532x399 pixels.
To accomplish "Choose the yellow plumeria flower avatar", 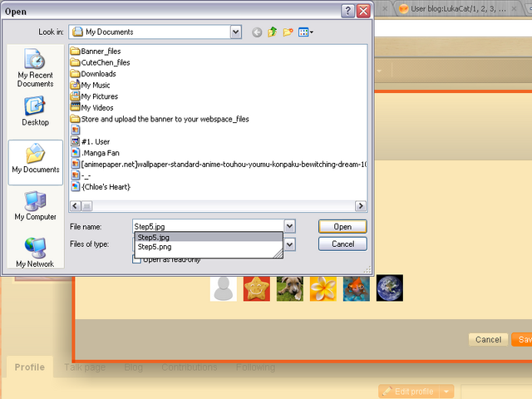I will (x=323, y=288).
